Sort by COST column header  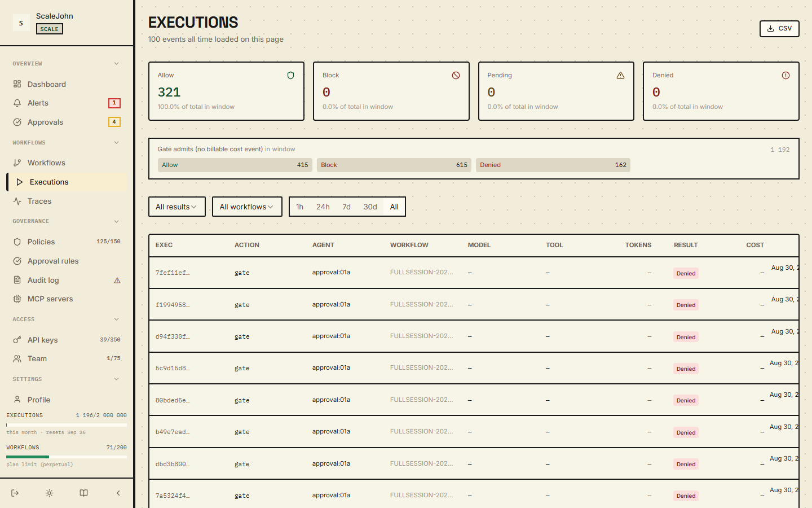pos(755,245)
